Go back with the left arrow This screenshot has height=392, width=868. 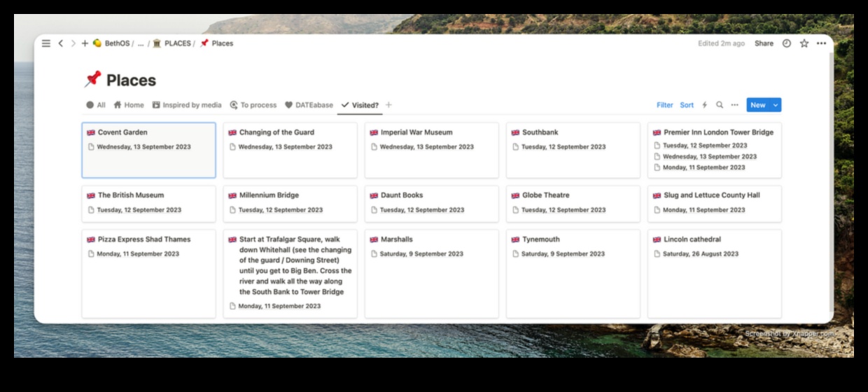pyautogui.click(x=61, y=43)
